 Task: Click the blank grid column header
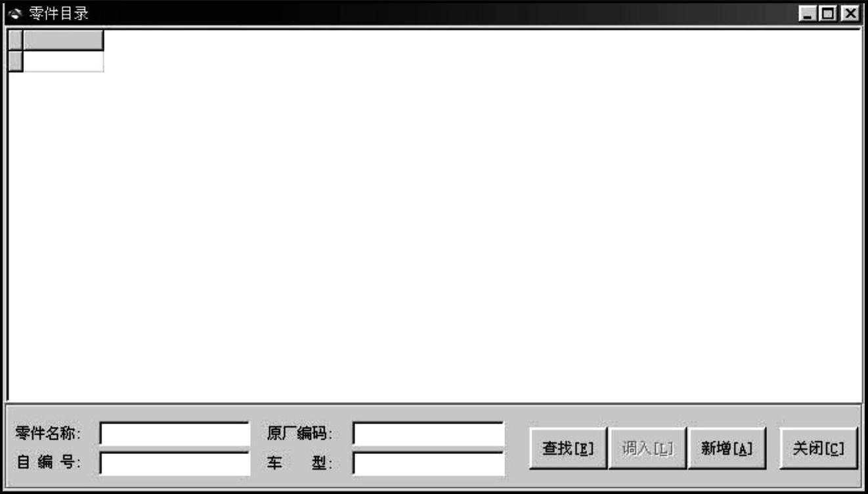(63, 40)
